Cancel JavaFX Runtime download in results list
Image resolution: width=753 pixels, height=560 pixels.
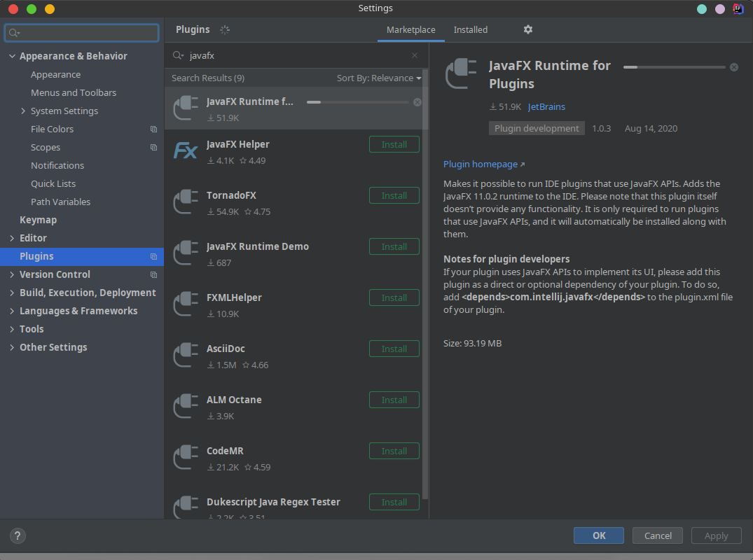[417, 102]
